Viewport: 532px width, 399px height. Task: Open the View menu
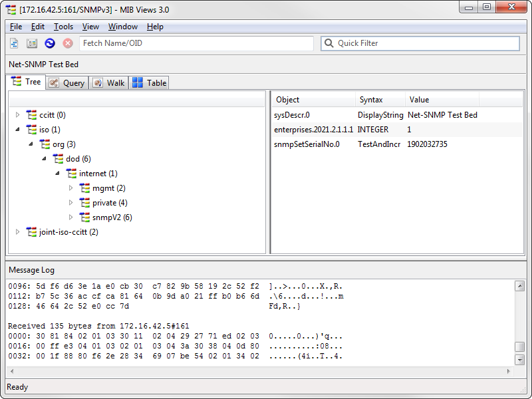[x=90, y=27]
